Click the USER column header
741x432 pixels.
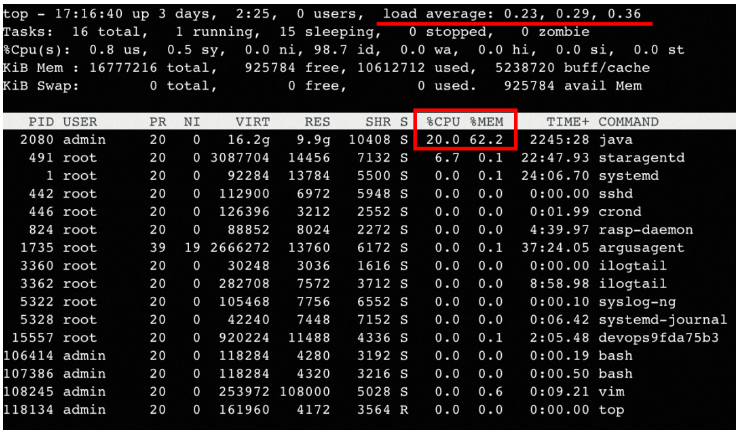click(x=80, y=122)
